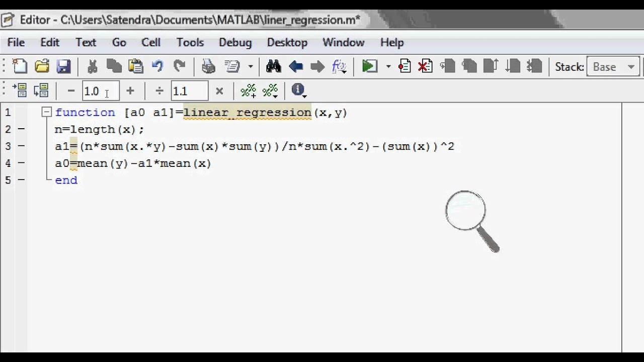Screen dimensions: 644x362
Task: Paste from the clipboard
Action: [x=136, y=66]
